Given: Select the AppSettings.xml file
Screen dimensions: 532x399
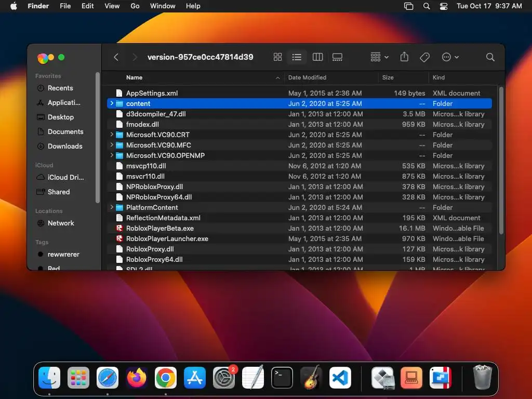Looking at the screenshot, I should [x=299, y=93].
